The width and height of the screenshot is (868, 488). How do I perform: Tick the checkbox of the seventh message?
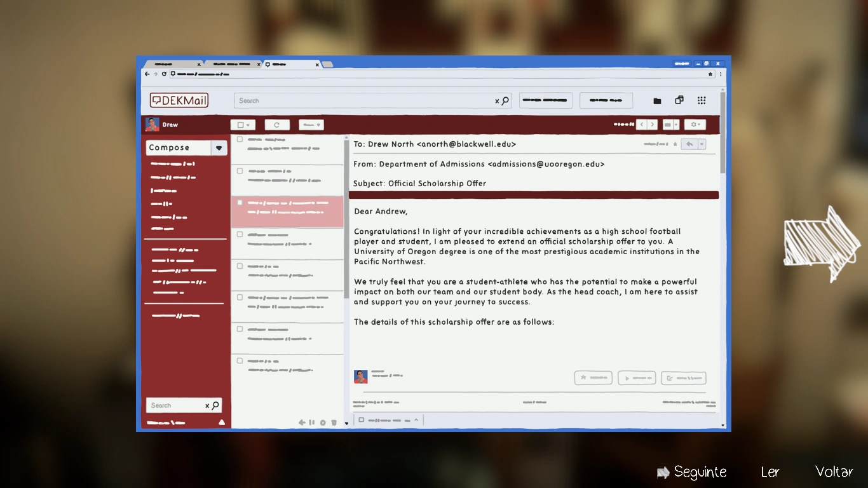click(240, 329)
